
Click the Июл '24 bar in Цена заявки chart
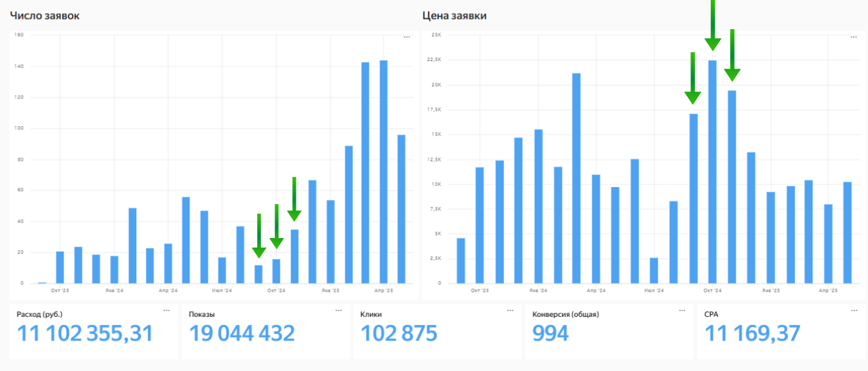[654, 271]
